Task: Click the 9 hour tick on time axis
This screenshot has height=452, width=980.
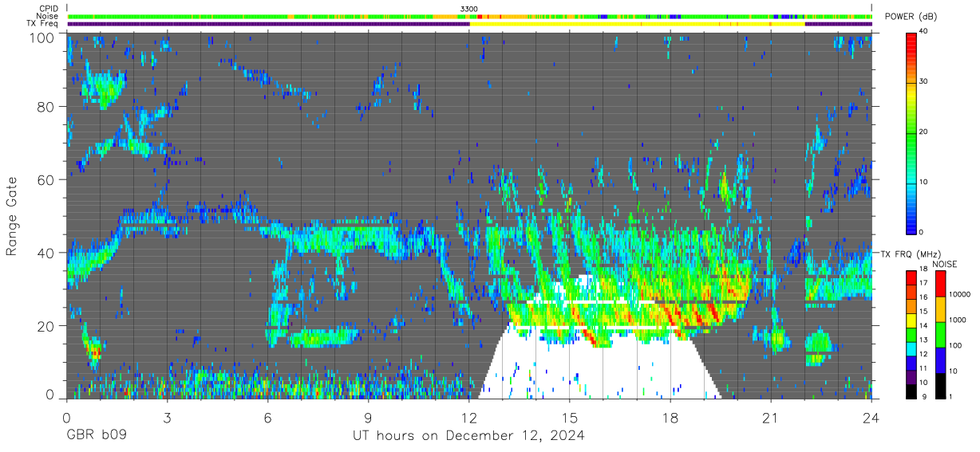Action: point(369,417)
